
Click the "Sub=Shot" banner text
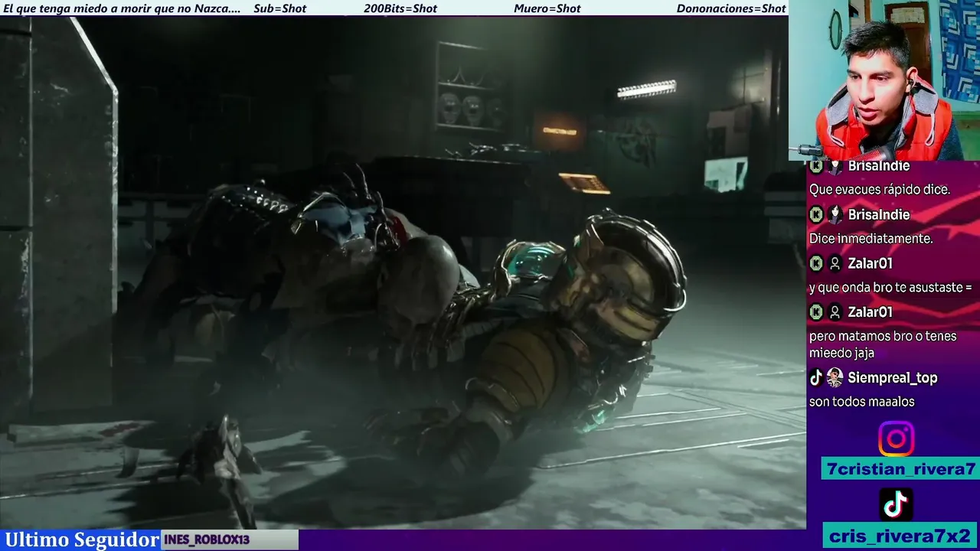[279, 8]
